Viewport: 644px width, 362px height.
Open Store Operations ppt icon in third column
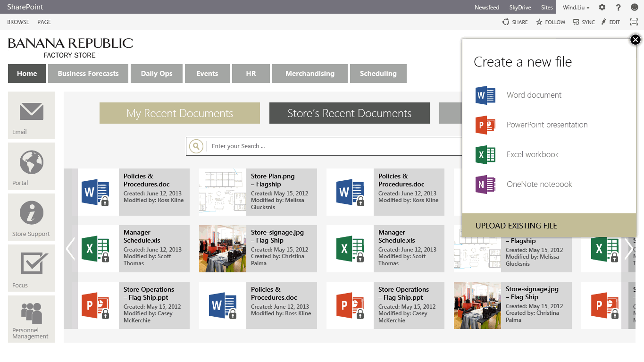350,305
